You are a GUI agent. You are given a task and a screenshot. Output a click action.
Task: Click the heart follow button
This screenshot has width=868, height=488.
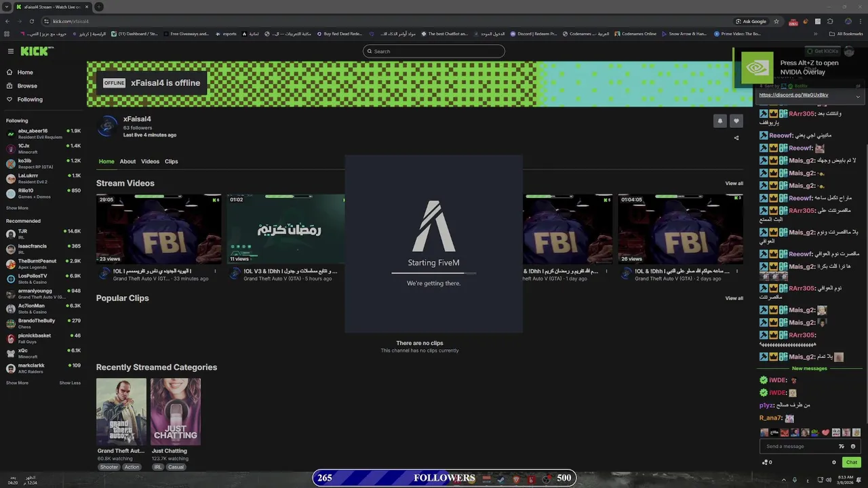pyautogui.click(x=736, y=121)
